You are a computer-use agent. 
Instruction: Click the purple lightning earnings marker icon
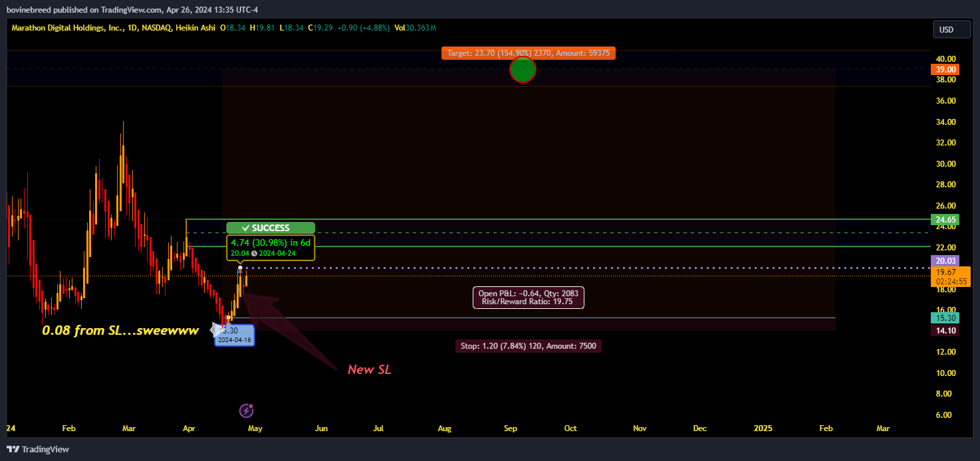click(247, 411)
